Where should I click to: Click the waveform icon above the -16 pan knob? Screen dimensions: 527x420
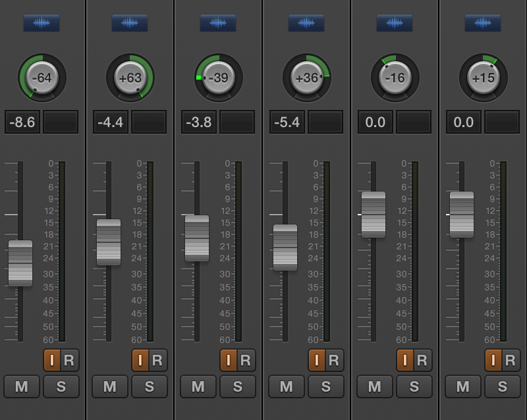(395, 23)
